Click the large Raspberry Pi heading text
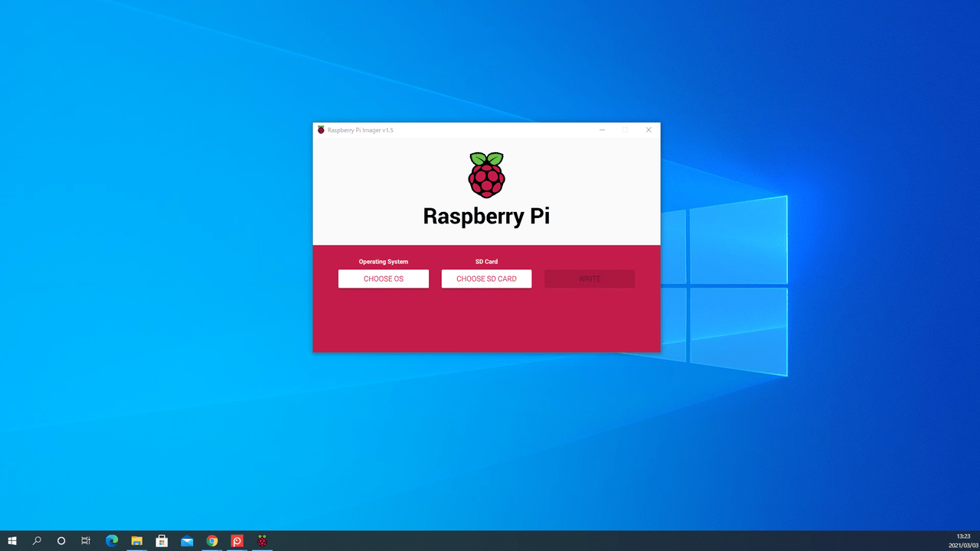 pos(486,217)
